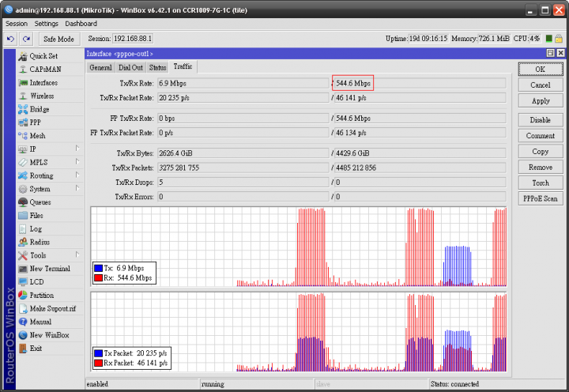
Task: Click the Mesh icon
Action: pyautogui.click(x=23, y=136)
